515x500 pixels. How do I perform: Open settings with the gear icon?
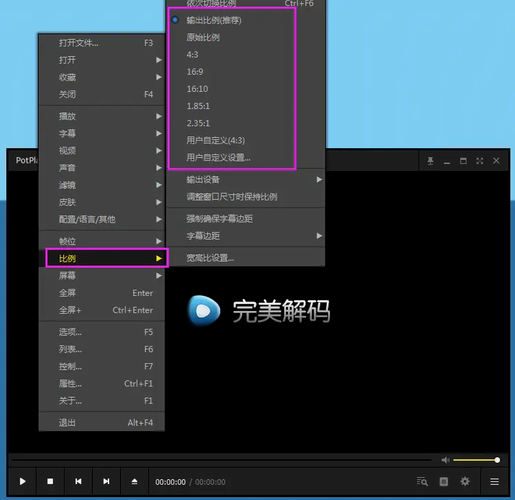click(465, 481)
